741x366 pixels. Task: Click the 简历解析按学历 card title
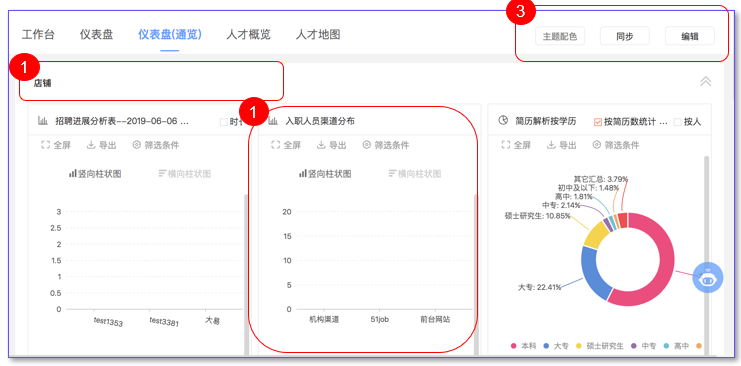(546, 121)
